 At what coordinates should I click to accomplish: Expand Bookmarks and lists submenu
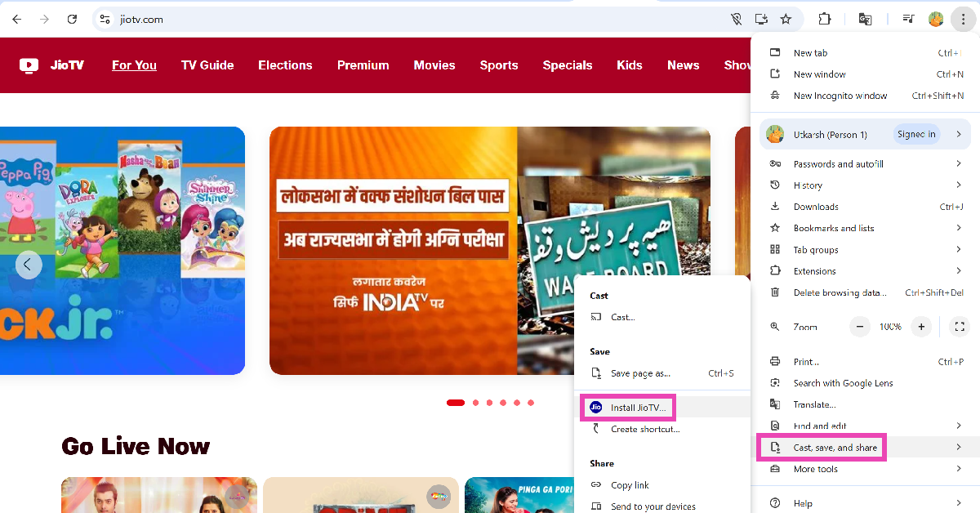pyautogui.click(x=959, y=228)
